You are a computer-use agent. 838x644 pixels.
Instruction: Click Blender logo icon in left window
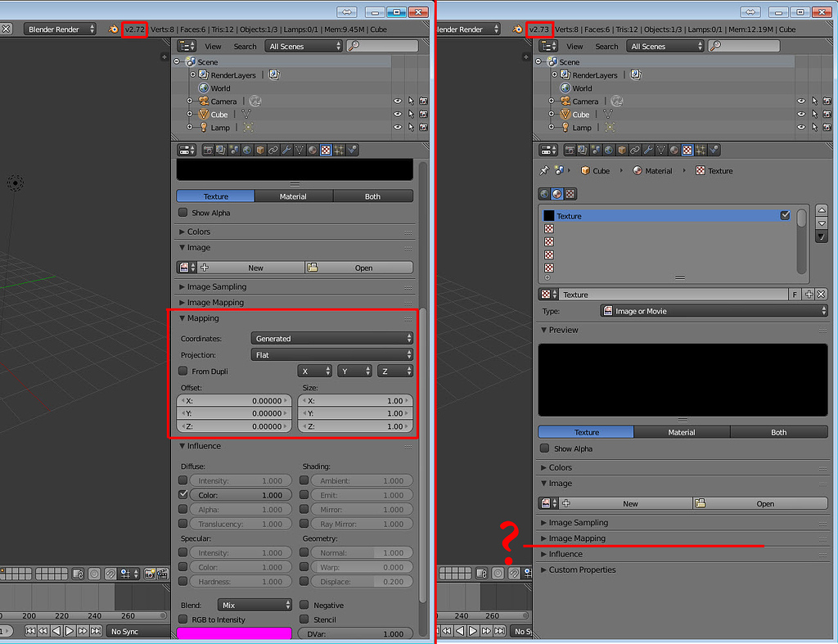pyautogui.click(x=113, y=29)
